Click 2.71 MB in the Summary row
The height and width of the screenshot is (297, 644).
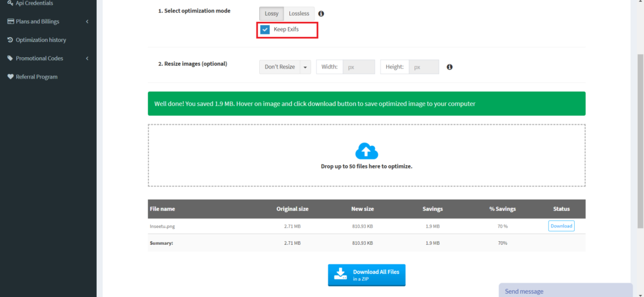click(292, 243)
